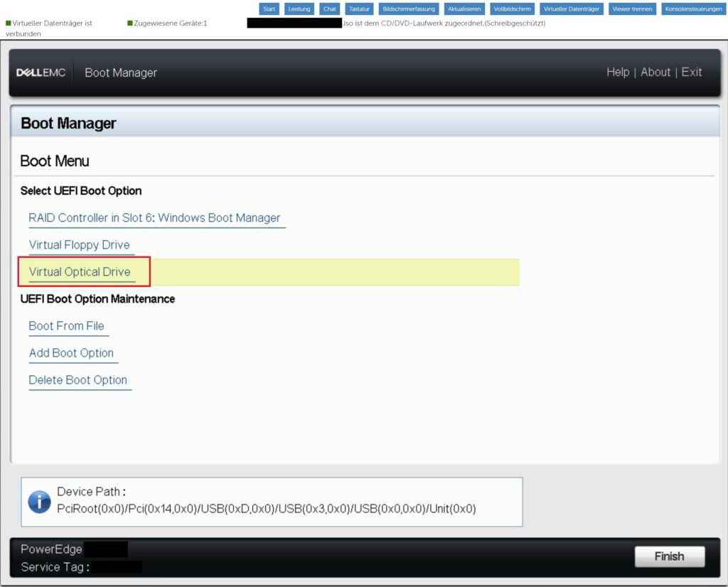Capture the screen with Bildschirmerfassung
This screenshot has height=587, width=728.
coord(409,9)
